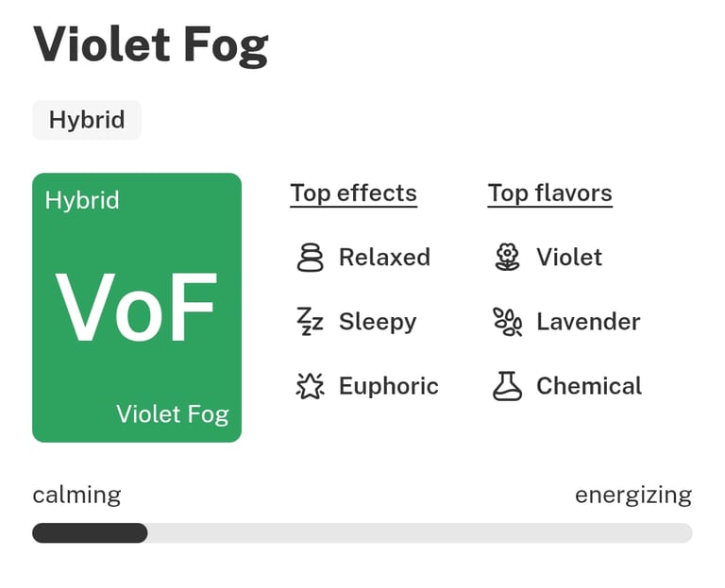Click the Lavender sprig icon

pyautogui.click(x=508, y=322)
